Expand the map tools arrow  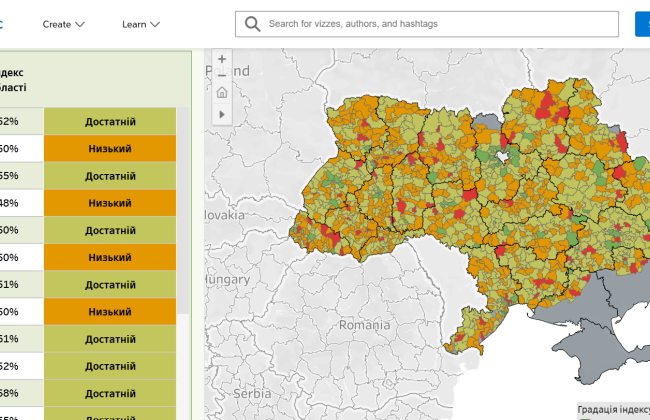click(x=222, y=114)
